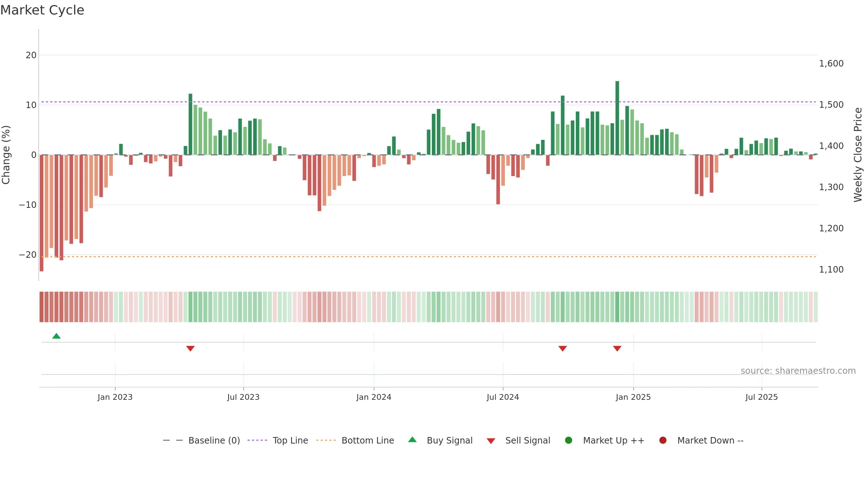Click the lowest red bar at chart start
Image resolution: width=868 pixels, height=488 pixels.
42,213
